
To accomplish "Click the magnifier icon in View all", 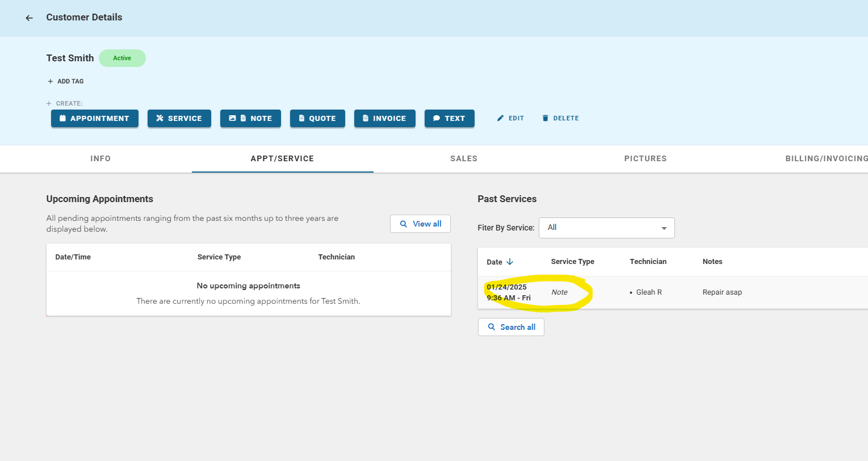I will pyautogui.click(x=404, y=224).
